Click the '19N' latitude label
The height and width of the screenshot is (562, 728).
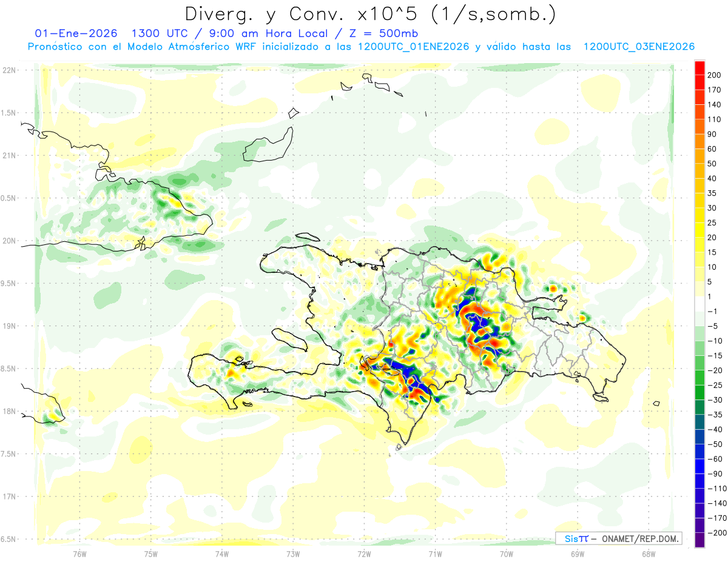(x=10, y=326)
